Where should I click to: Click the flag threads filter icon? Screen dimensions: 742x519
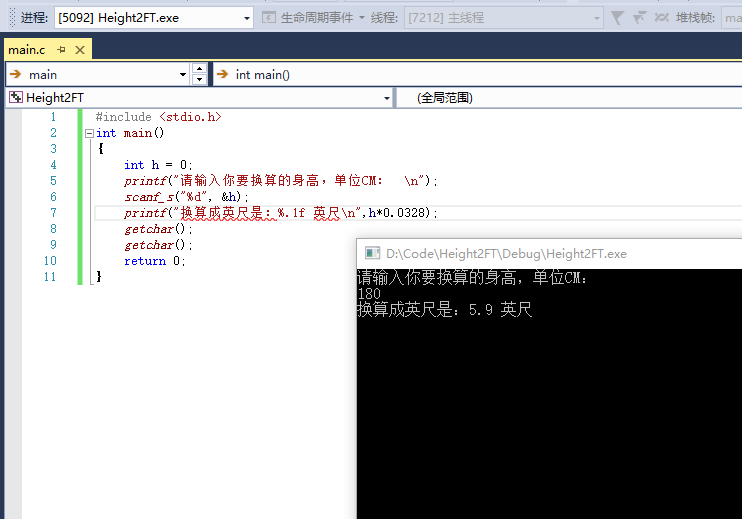(x=639, y=18)
